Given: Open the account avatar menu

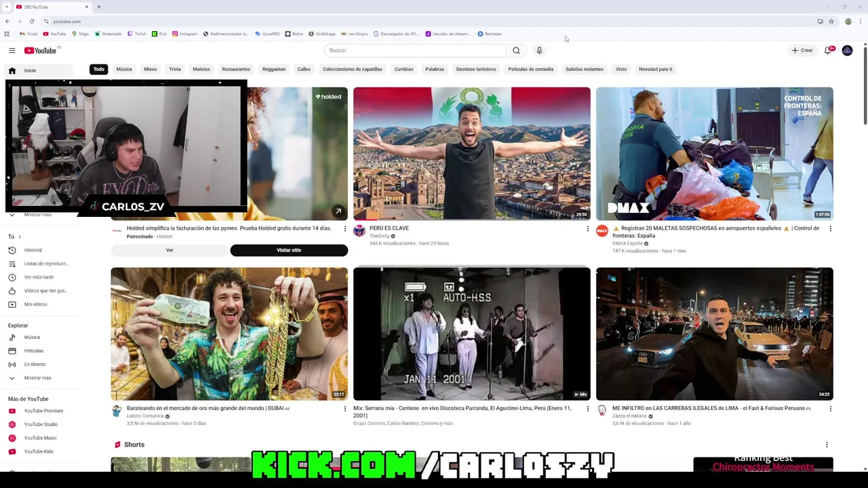Looking at the screenshot, I should click(x=847, y=50).
